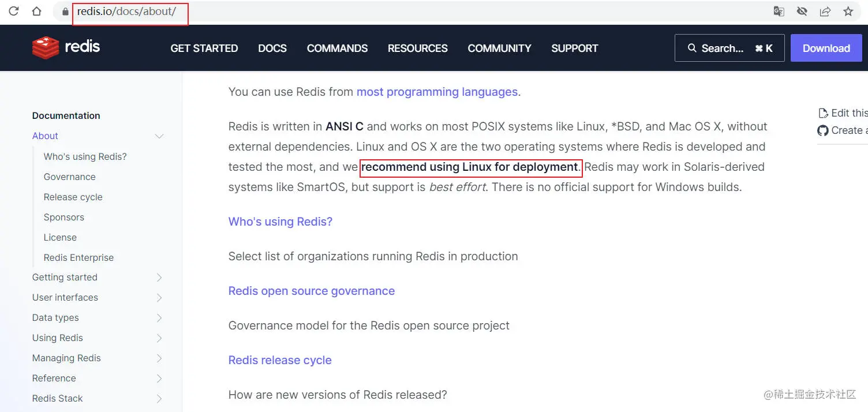
Task: Click the Download button
Action: point(826,48)
